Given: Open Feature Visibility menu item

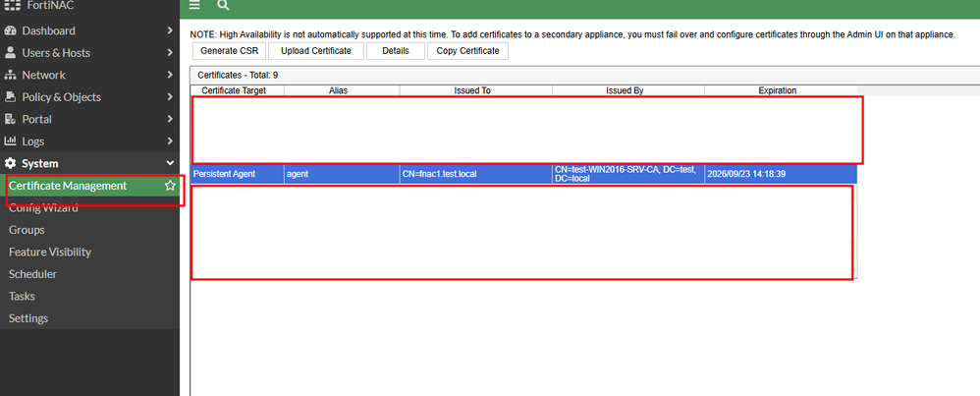Looking at the screenshot, I should pos(50,253).
